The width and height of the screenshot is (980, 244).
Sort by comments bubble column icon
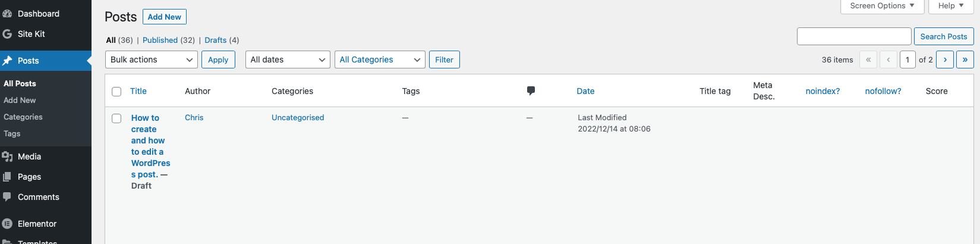[x=531, y=91]
